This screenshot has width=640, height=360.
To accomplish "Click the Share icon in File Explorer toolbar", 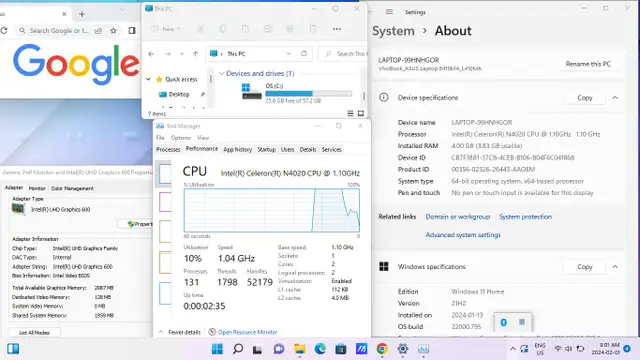I will pos(290,29).
